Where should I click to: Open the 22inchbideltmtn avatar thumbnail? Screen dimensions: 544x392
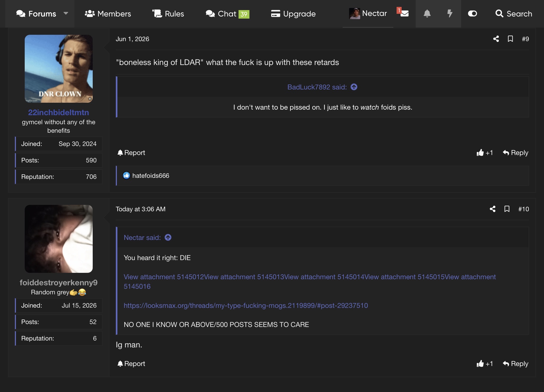[x=59, y=69]
